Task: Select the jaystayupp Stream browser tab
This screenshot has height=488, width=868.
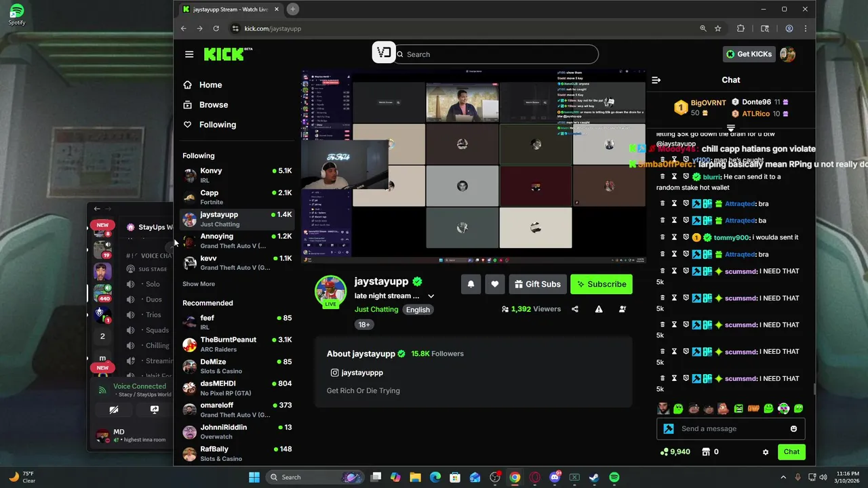Action: point(231,9)
